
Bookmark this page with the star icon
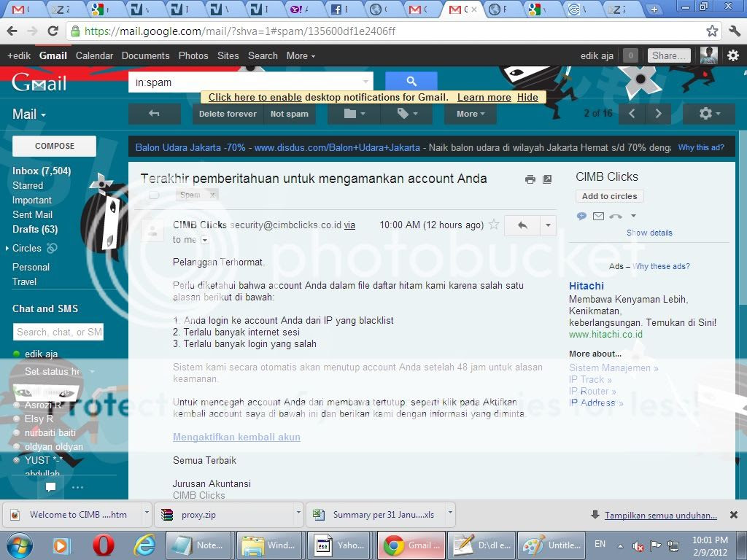coord(712,31)
